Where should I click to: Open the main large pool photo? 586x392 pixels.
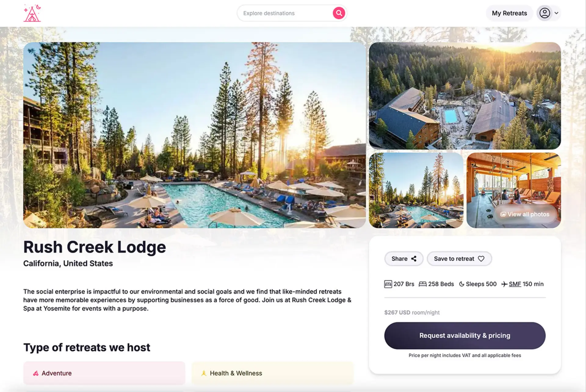click(194, 135)
